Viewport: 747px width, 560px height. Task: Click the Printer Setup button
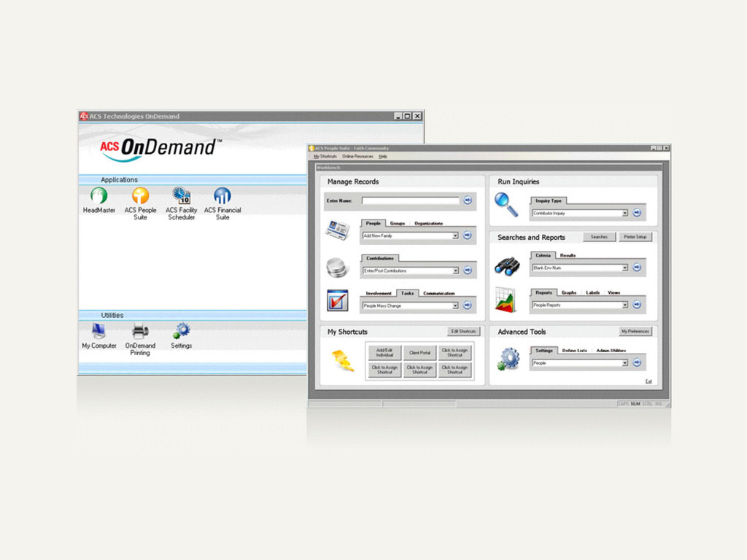pos(635,237)
